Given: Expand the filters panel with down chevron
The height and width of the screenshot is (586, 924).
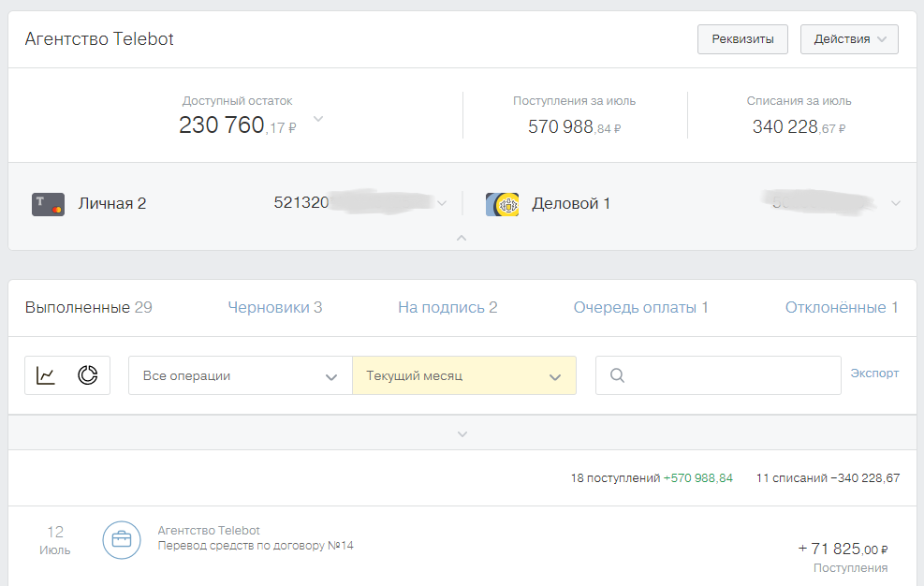Looking at the screenshot, I should [x=462, y=433].
